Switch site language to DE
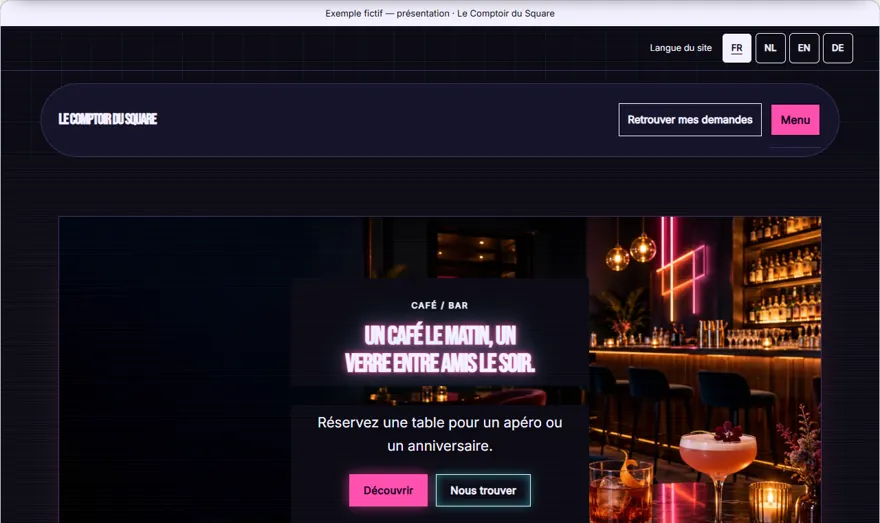Viewport: 880px width, 523px height. (837, 48)
